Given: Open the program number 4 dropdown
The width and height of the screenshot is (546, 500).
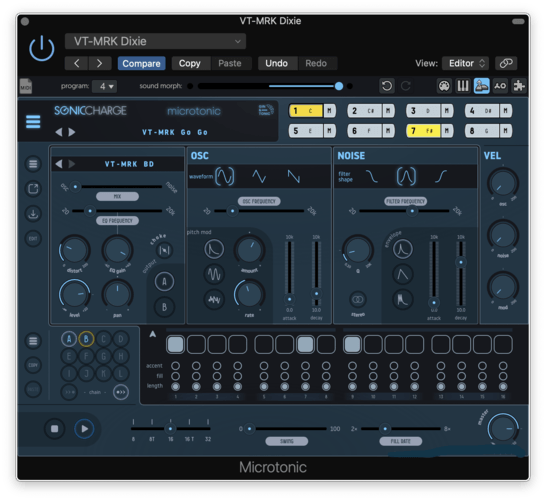Looking at the screenshot, I should [104, 86].
